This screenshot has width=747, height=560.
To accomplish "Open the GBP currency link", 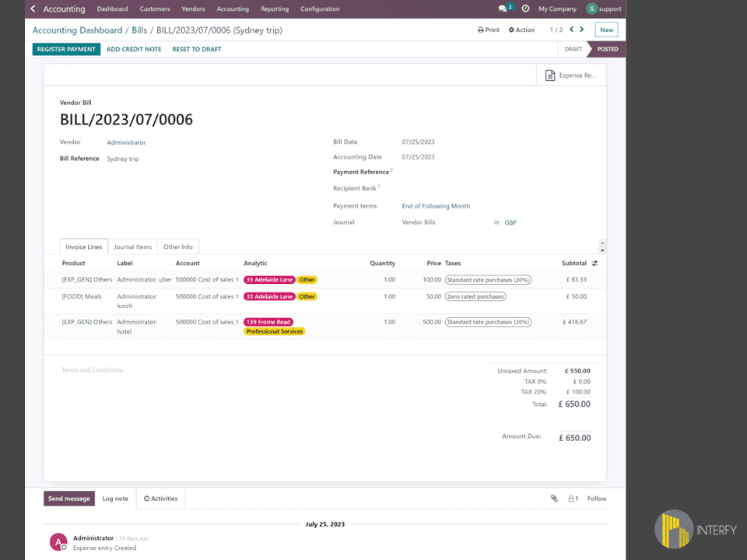I will pyautogui.click(x=510, y=222).
